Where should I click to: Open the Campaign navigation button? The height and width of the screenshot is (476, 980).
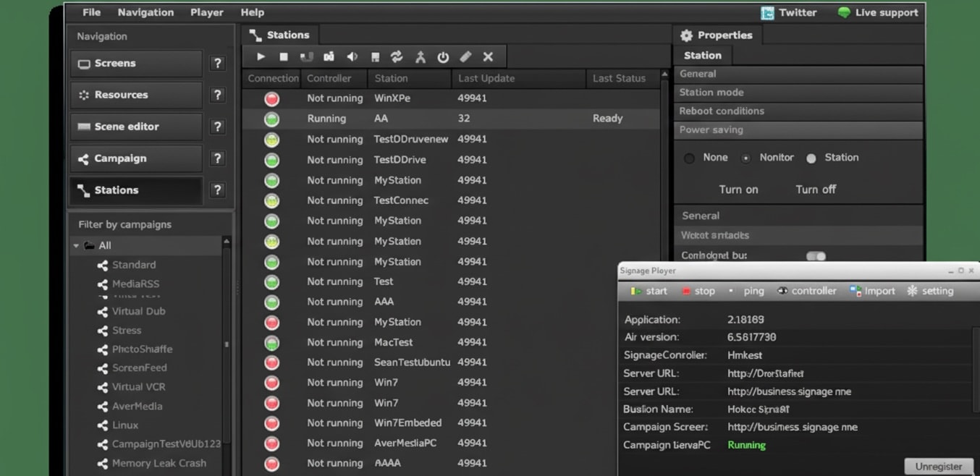coord(136,158)
